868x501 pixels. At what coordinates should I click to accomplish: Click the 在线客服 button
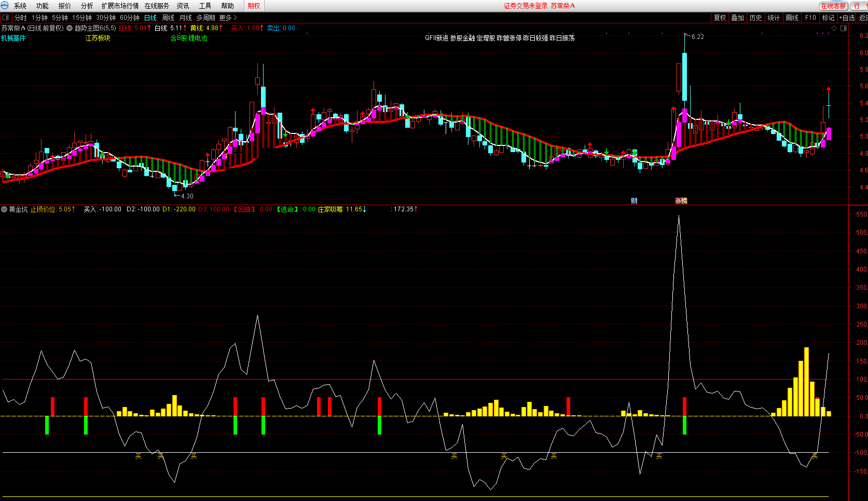[x=833, y=6]
